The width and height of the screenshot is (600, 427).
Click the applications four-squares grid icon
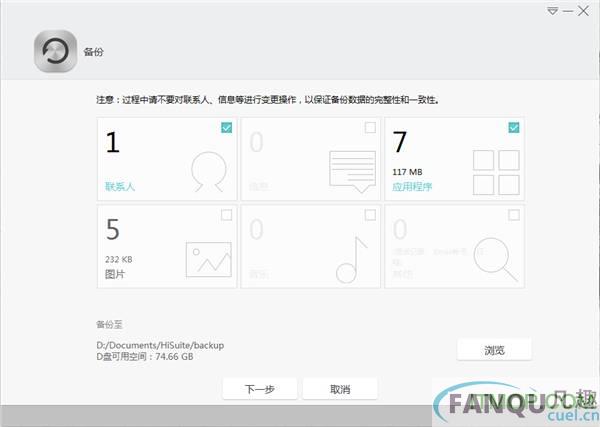pyautogui.click(x=496, y=172)
